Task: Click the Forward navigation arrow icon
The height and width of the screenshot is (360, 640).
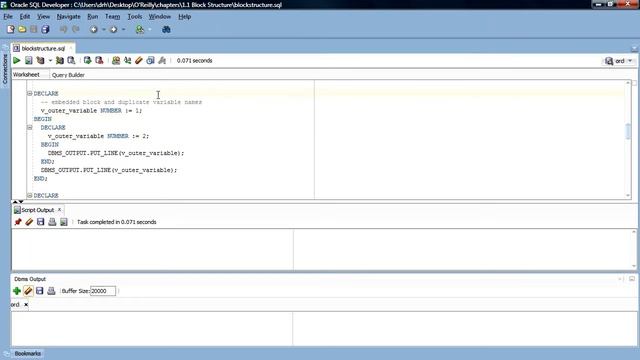Action: click(x=113, y=29)
